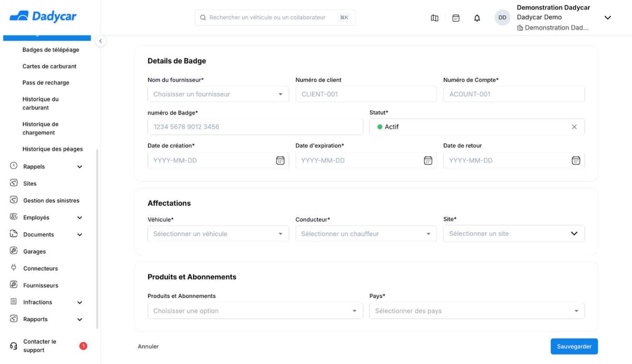The width and height of the screenshot is (632, 364).
Task: Open Contacter le support
Action: [x=39, y=346]
